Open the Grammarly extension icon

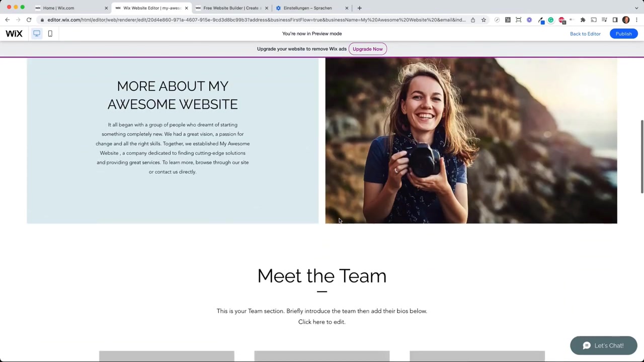(551, 20)
